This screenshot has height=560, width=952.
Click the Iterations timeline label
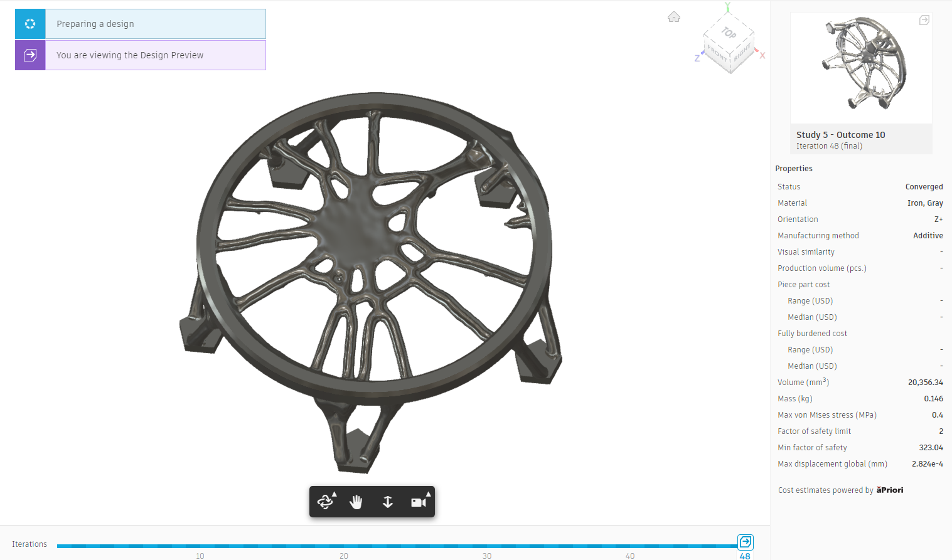pyautogui.click(x=29, y=544)
